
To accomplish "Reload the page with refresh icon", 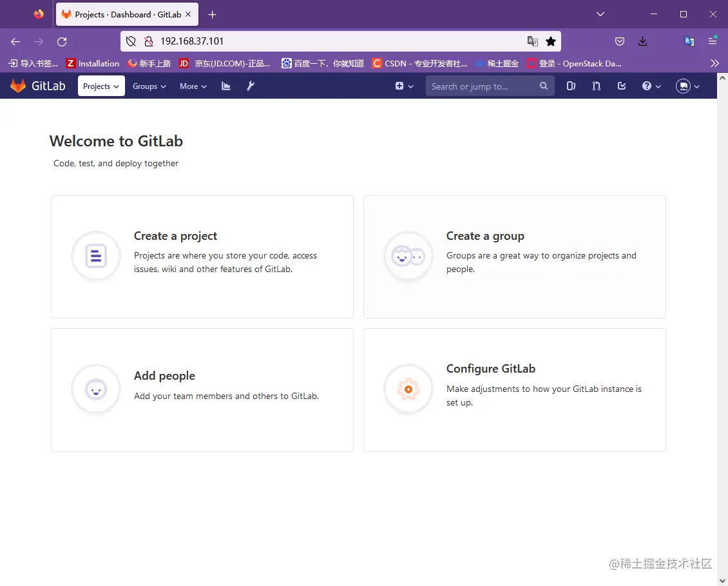I will (62, 41).
